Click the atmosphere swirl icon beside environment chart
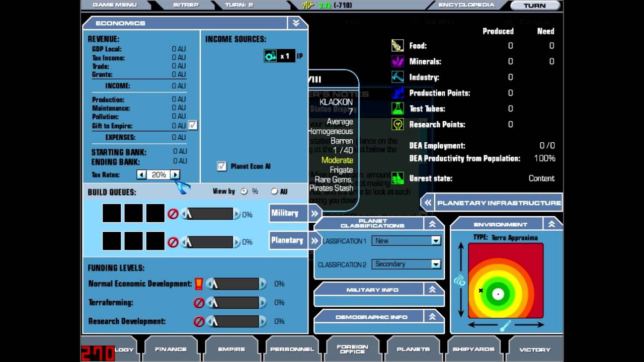The height and width of the screenshot is (362, 644). (459, 280)
